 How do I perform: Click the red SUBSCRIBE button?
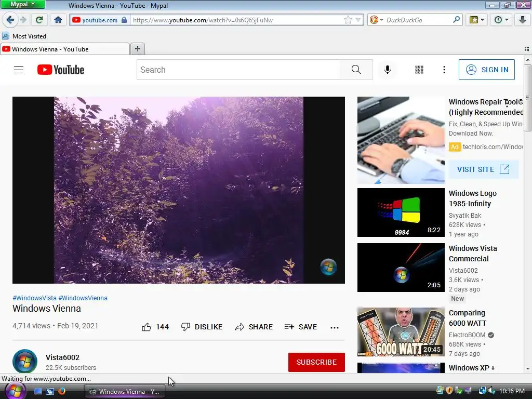(316, 362)
